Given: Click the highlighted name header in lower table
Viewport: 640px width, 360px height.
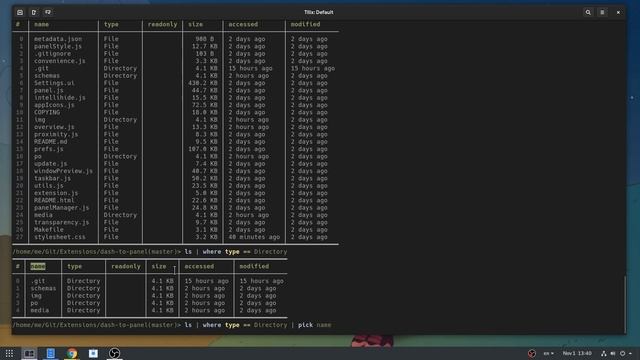Looking at the screenshot, I should pos(38,267).
